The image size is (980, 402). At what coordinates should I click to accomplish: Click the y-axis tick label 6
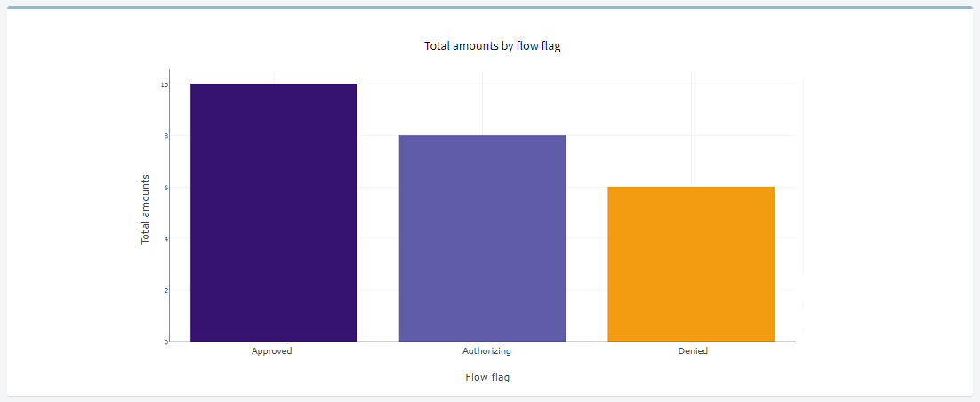(x=165, y=188)
